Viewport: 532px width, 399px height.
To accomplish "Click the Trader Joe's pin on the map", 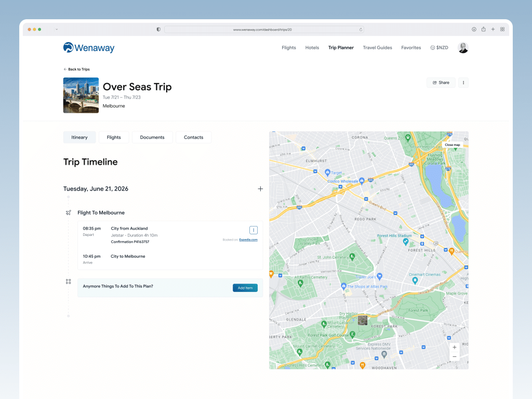I will [x=380, y=276].
